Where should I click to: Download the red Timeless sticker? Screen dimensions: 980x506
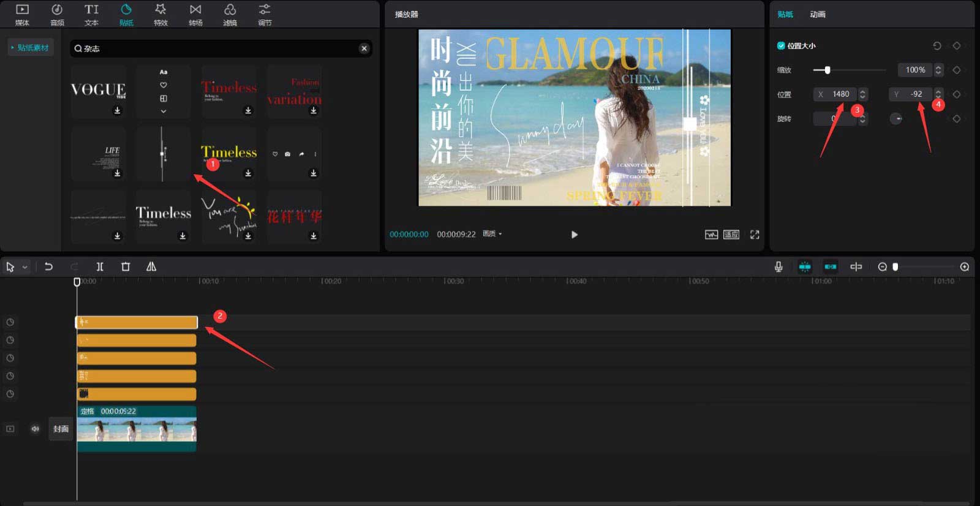(x=248, y=110)
